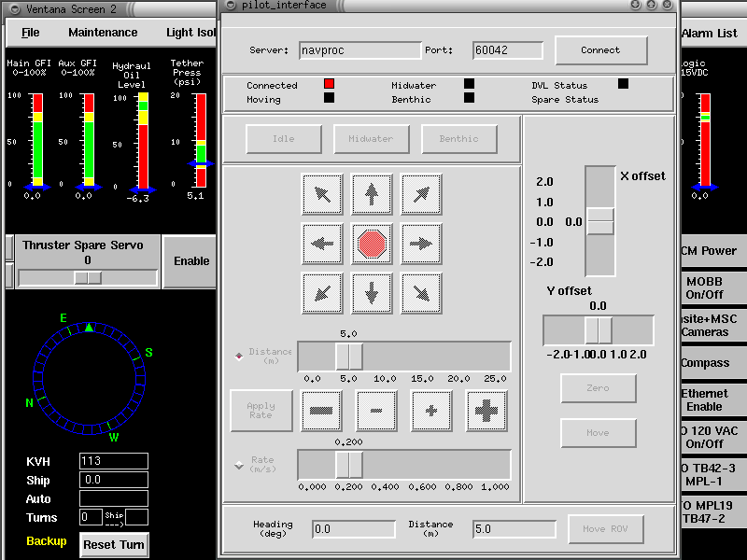Click the Midwater status indicator
The width and height of the screenshot is (747, 560).
[470, 84]
